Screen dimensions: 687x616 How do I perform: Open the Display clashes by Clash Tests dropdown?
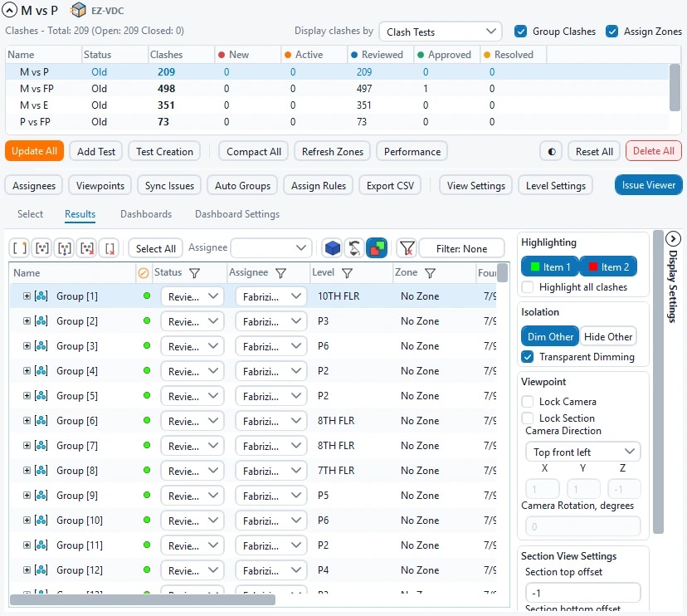441,32
